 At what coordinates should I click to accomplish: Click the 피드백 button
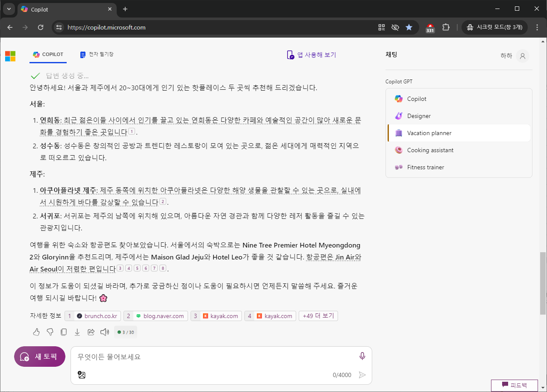point(515,385)
